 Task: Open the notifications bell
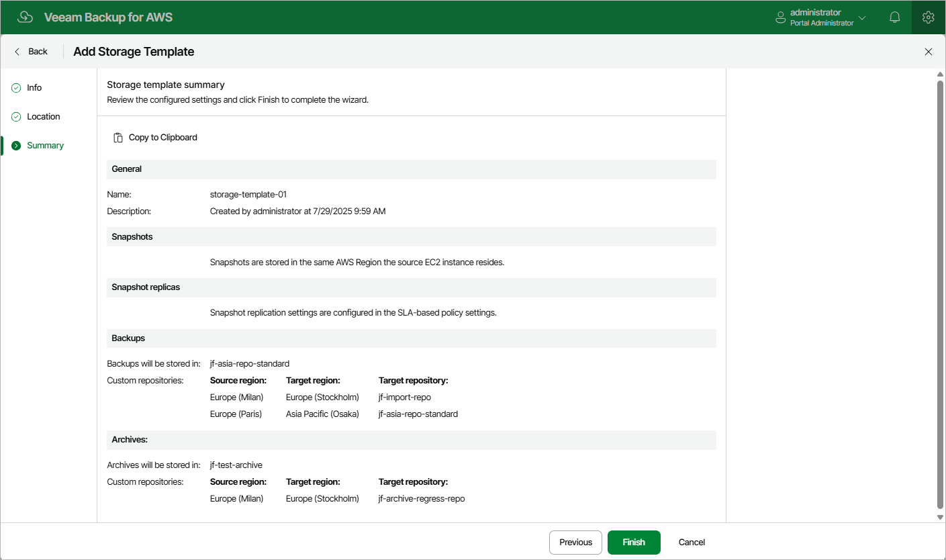pos(894,17)
